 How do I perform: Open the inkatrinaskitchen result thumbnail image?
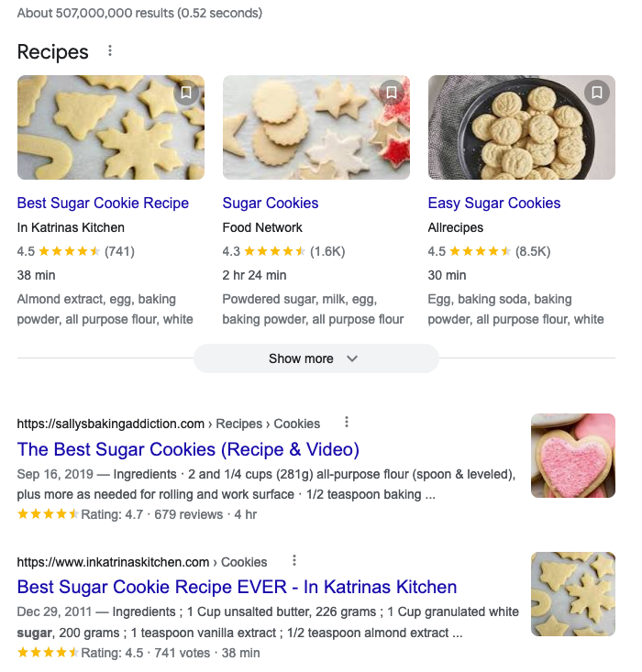point(572,594)
